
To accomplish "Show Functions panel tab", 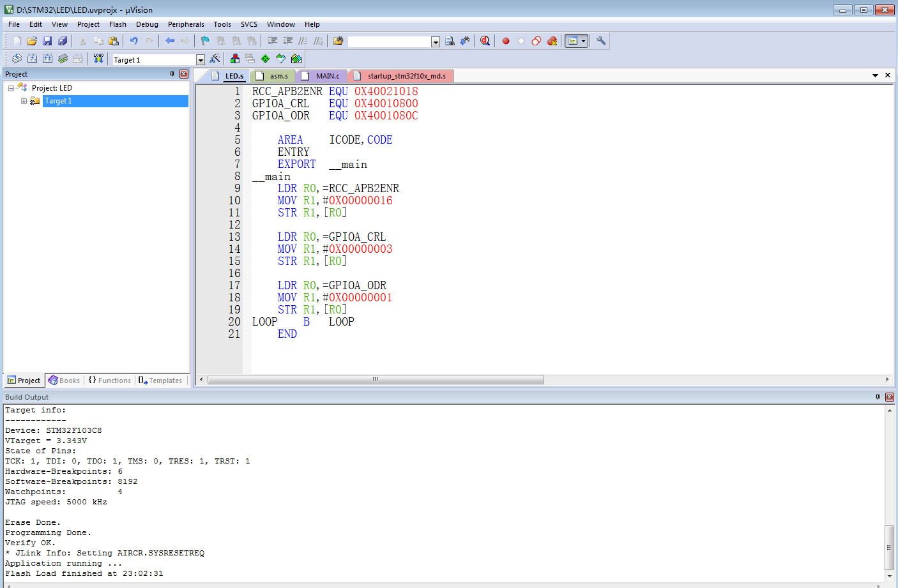I will coord(110,381).
